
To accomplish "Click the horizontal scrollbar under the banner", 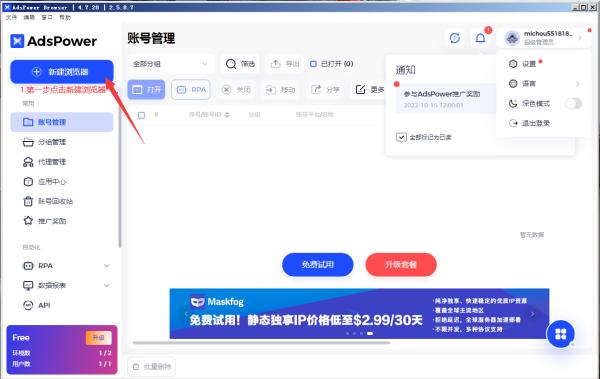I will click(261, 343).
